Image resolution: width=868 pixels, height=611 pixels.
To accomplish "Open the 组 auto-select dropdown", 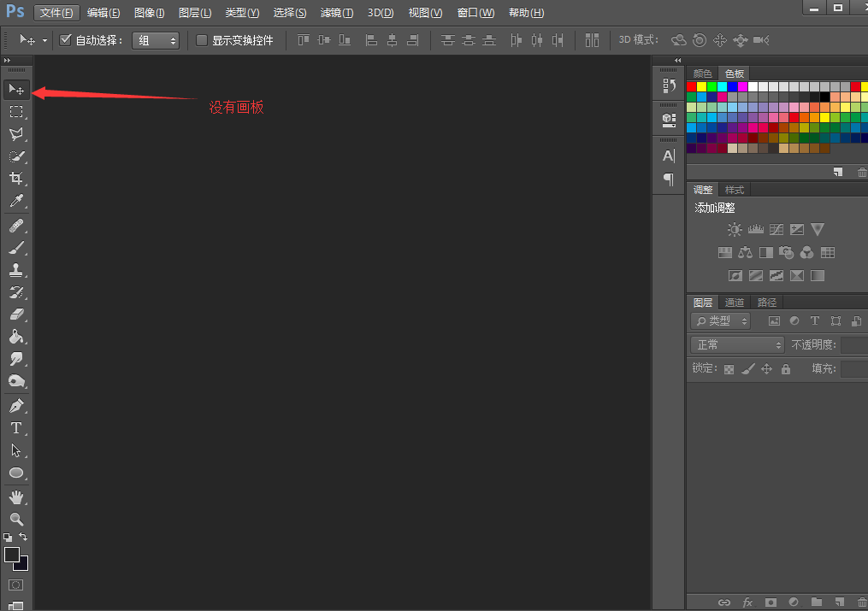I will pyautogui.click(x=156, y=40).
